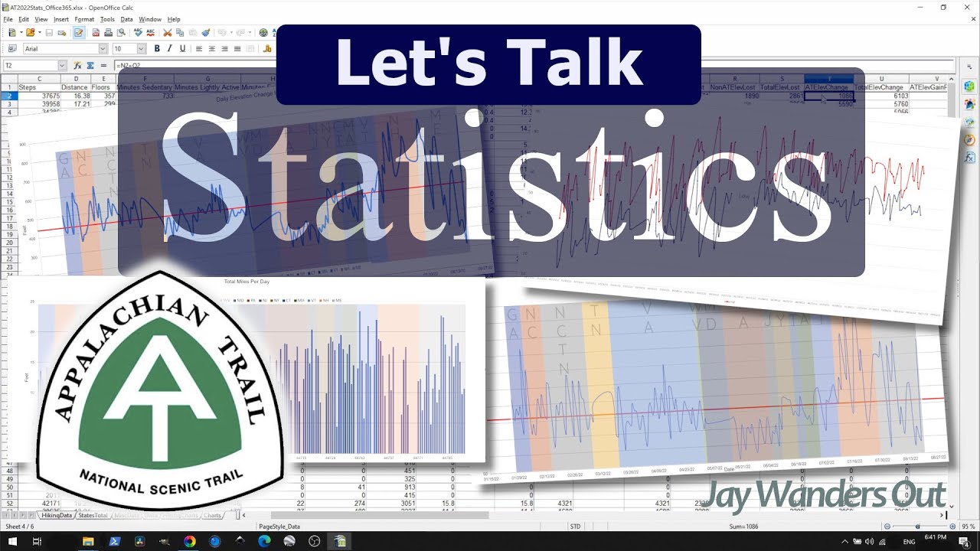The height and width of the screenshot is (551, 980).
Task: Open the font size dropdown
Action: pos(141,49)
